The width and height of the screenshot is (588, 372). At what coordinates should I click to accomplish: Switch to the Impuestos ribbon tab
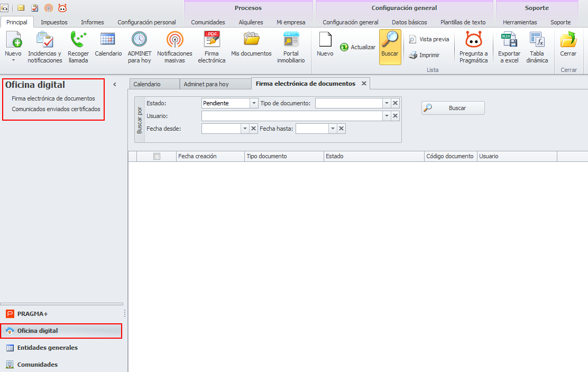(x=54, y=22)
